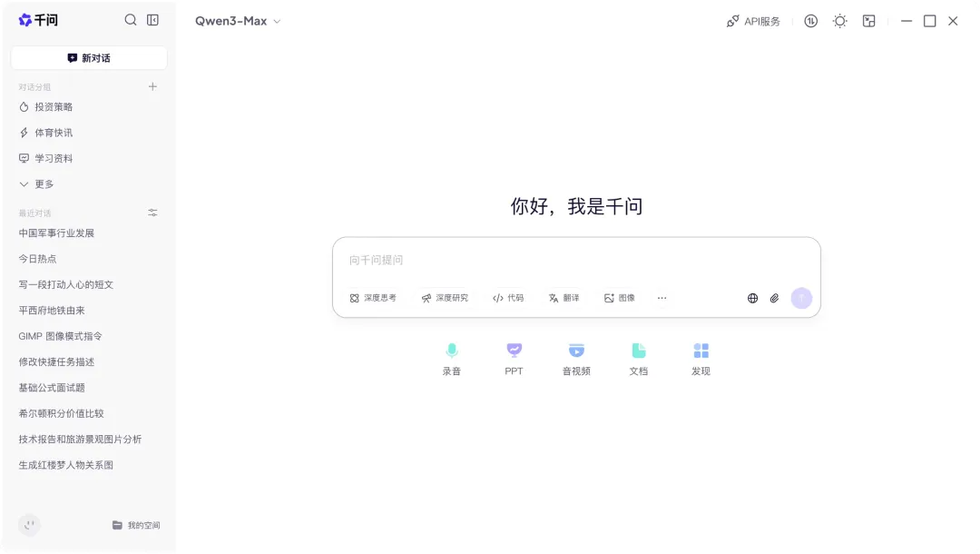This screenshot has height=554, width=980.
Task: Open conversation 今日热点
Action: (37, 259)
